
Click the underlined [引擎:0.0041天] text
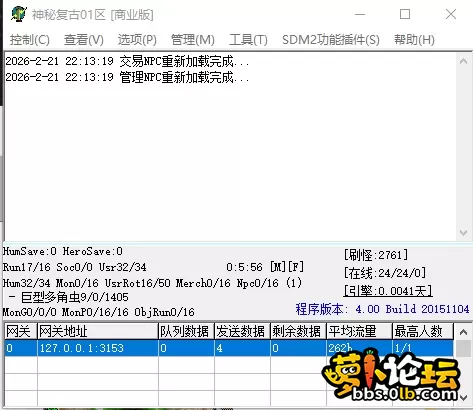click(x=388, y=291)
